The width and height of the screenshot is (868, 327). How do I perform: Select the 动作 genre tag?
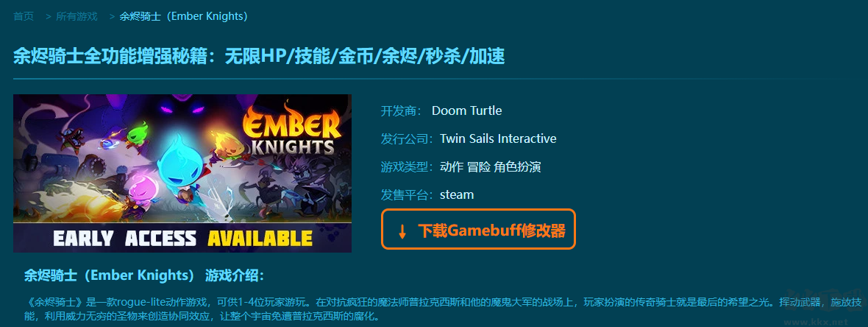click(x=451, y=167)
